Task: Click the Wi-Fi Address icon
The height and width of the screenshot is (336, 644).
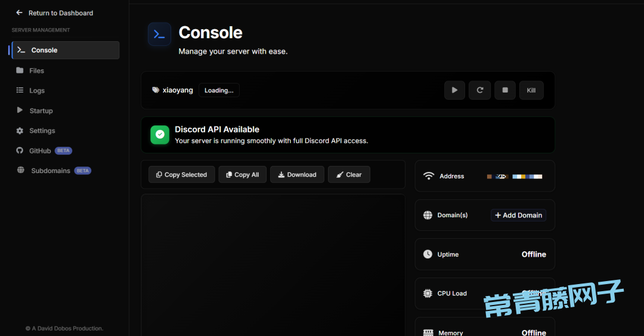Action: (428, 176)
